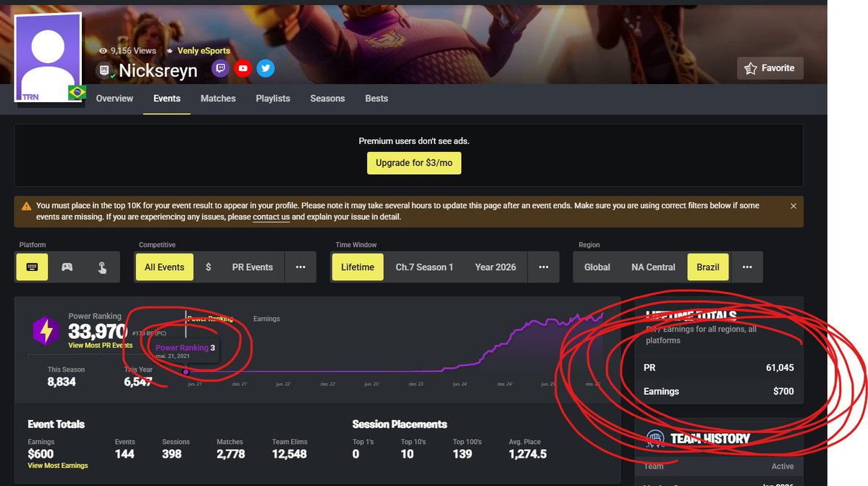This screenshot has height=486, width=868.
Task: Click View Most PR Events link
Action: [x=100, y=345]
